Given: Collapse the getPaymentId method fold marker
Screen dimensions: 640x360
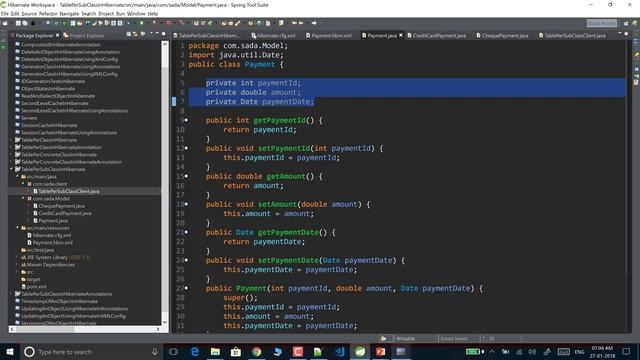Looking at the screenshot, I should (x=187, y=120).
